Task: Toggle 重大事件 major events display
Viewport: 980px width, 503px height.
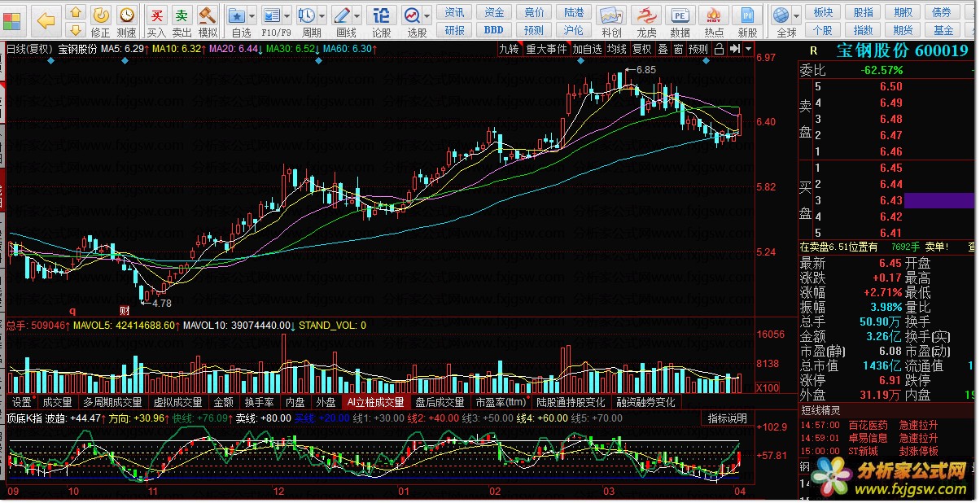Action: click(x=546, y=49)
